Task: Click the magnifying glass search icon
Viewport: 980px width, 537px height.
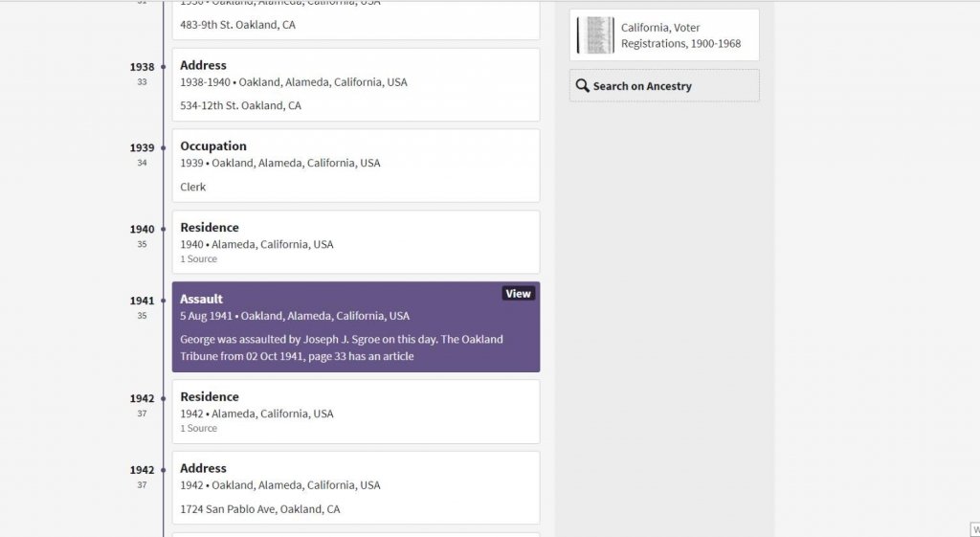Action: 582,86
